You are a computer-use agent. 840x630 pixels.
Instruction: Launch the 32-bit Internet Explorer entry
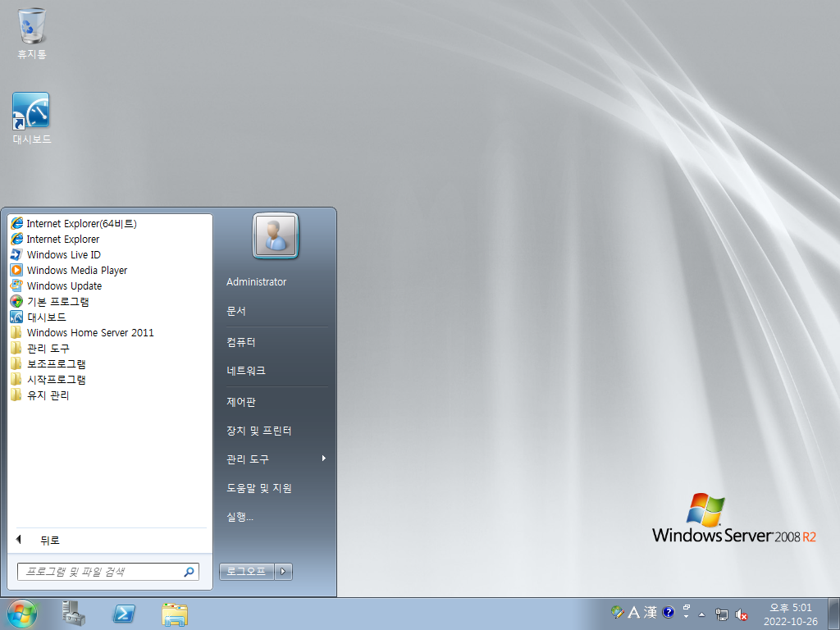110,239
